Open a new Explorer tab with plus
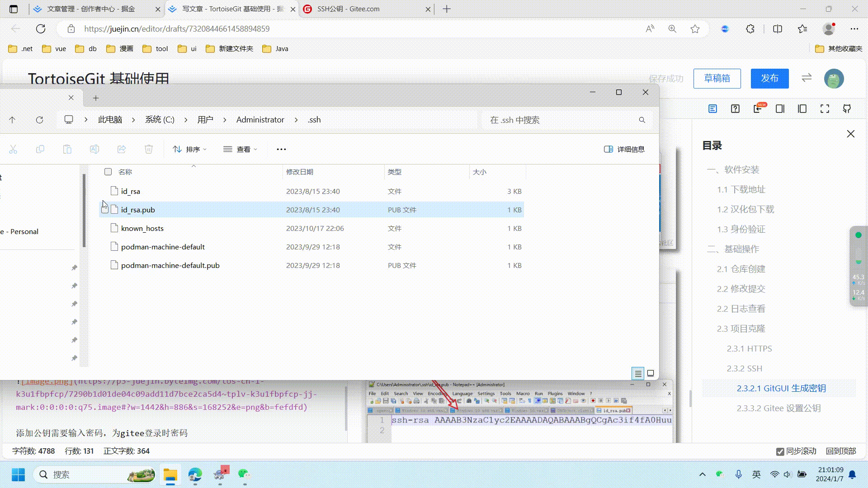The image size is (868, 488). coord(96,98)
